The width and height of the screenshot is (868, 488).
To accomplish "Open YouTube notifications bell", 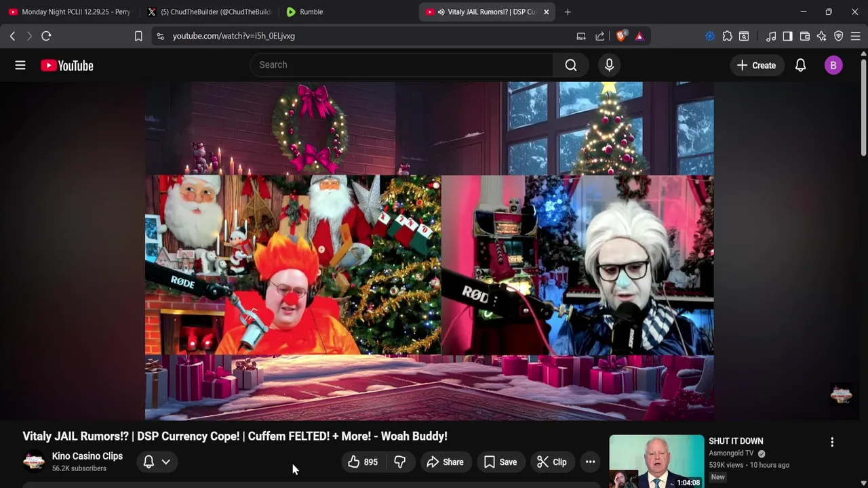I will point(801,65).
